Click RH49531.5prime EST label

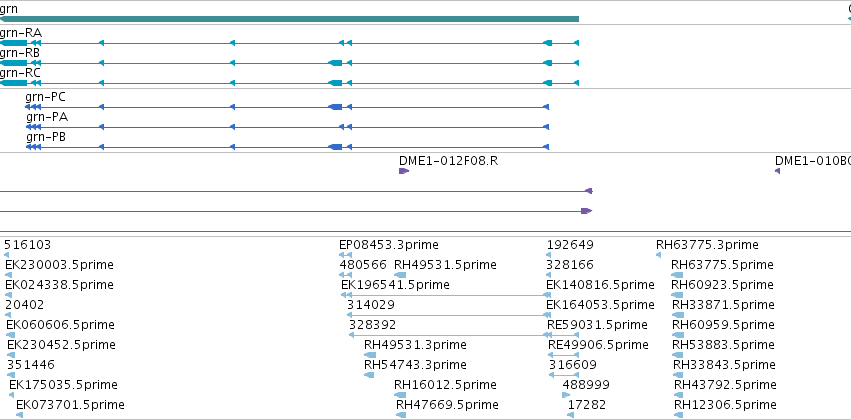click(x=446, y=265)
